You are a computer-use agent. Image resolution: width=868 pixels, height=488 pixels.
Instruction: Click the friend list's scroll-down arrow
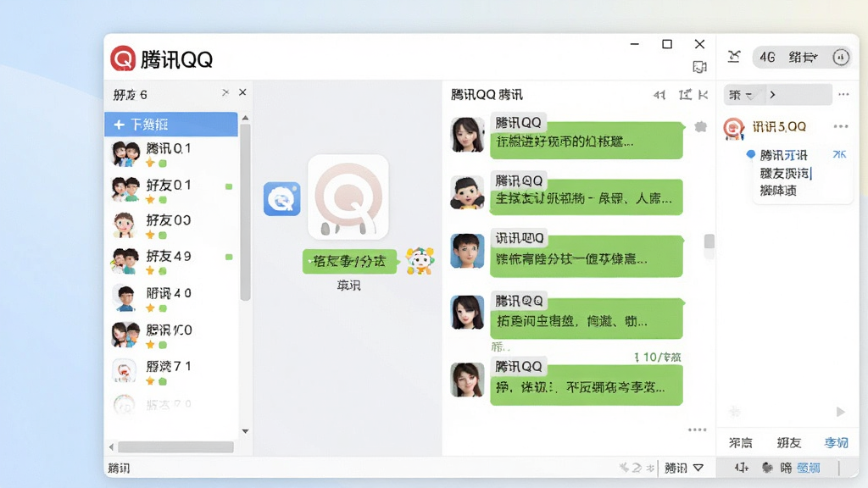(245, 431)
